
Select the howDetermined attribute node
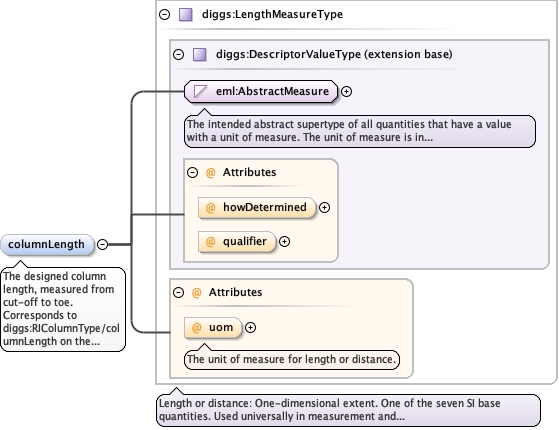pyautogui.click(x=257, y=208)
